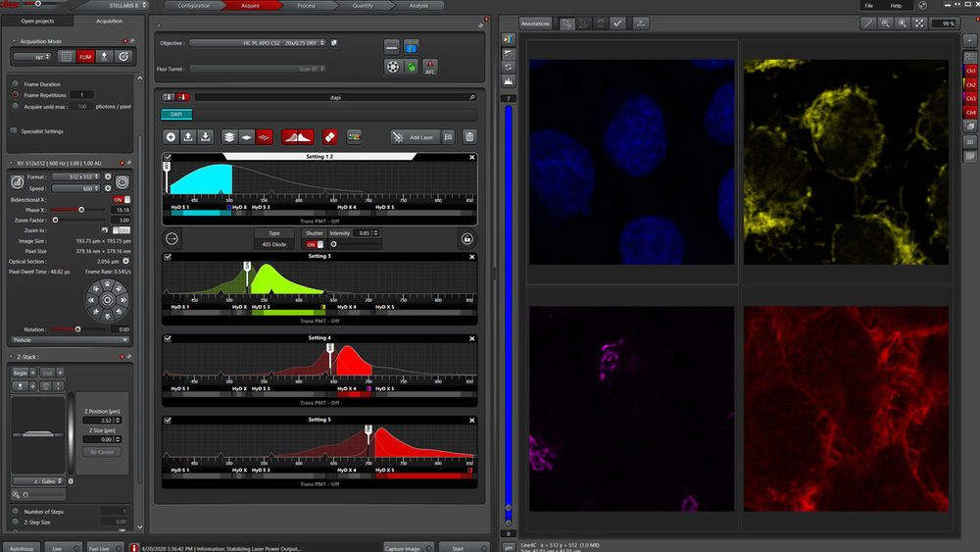
Task: Switch to the Process workflow tab
Action: 307,5
